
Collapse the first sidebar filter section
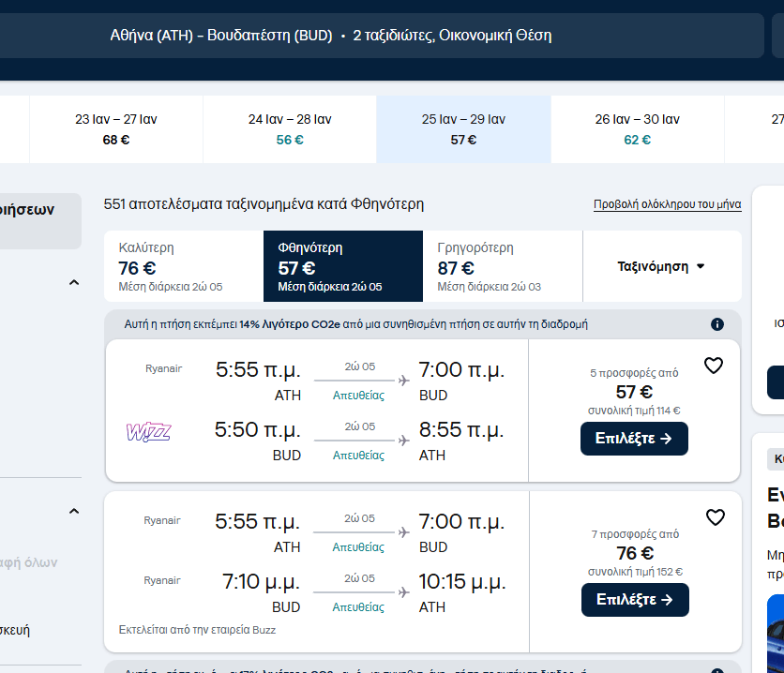click(74, 282)
